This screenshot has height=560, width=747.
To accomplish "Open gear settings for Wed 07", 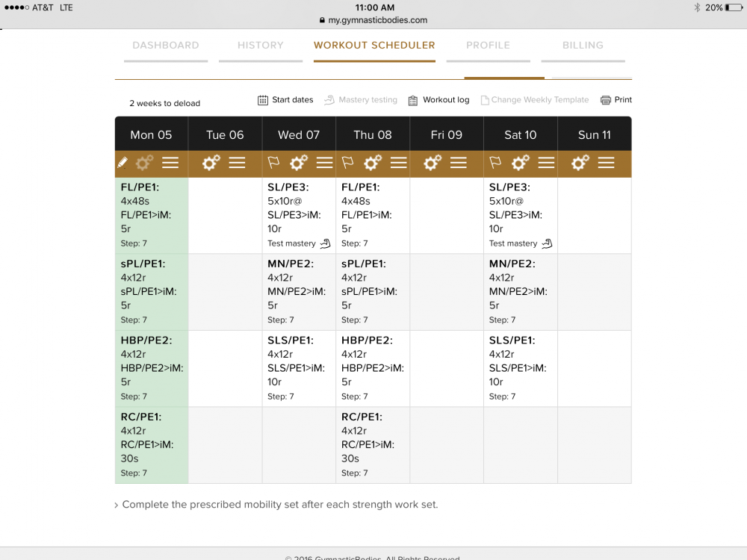I will point(299,163).
